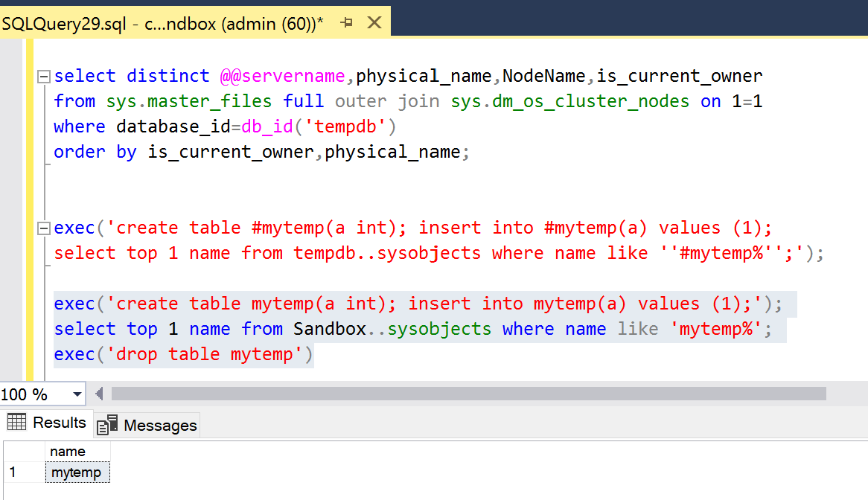This screenshot has height=500, width=868.
Task: Click the SQLQuery29.sql tab title
Action: (x=162, y=24)
